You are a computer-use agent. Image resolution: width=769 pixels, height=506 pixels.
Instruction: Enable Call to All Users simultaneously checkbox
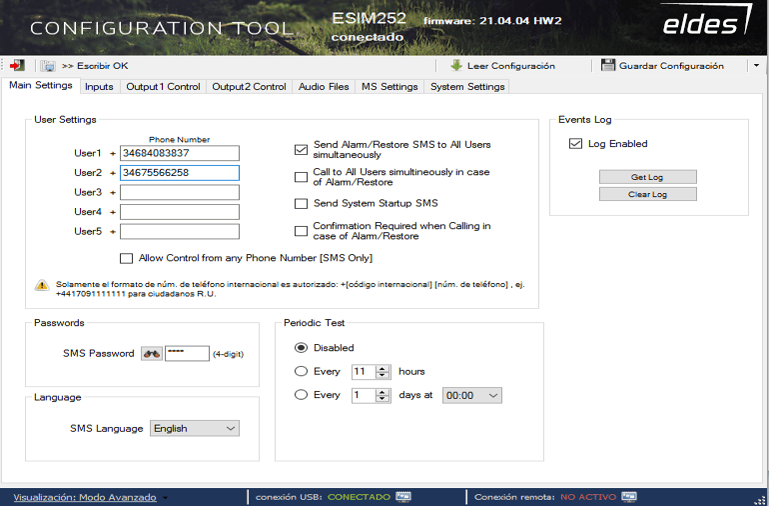pyautogui.click(x=301, y=177)
